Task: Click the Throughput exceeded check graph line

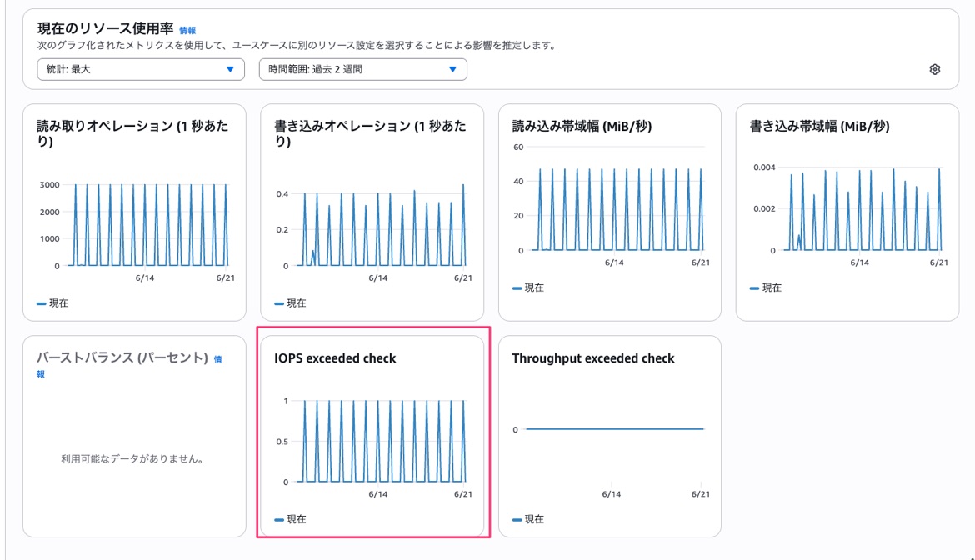Action: coord(614,429)
